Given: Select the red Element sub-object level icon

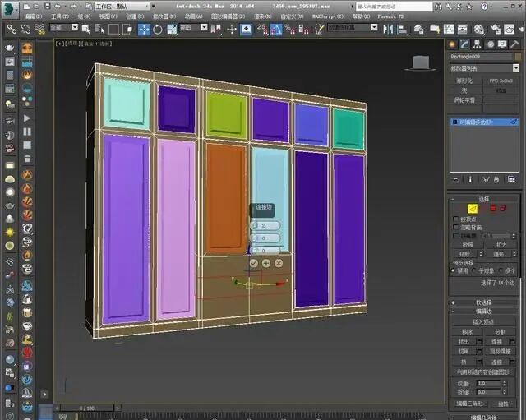Looking at the screenshot, I should click(x=503, y=208).
